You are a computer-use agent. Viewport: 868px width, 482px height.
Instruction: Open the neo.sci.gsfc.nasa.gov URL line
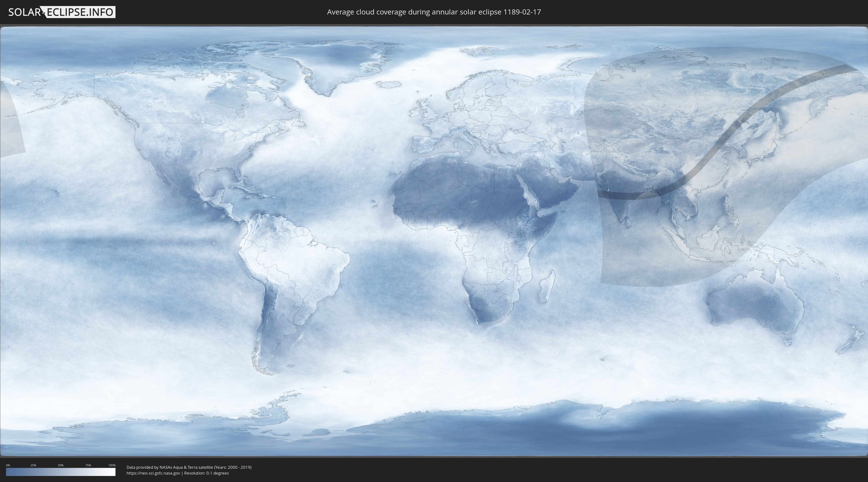point(177,473)
